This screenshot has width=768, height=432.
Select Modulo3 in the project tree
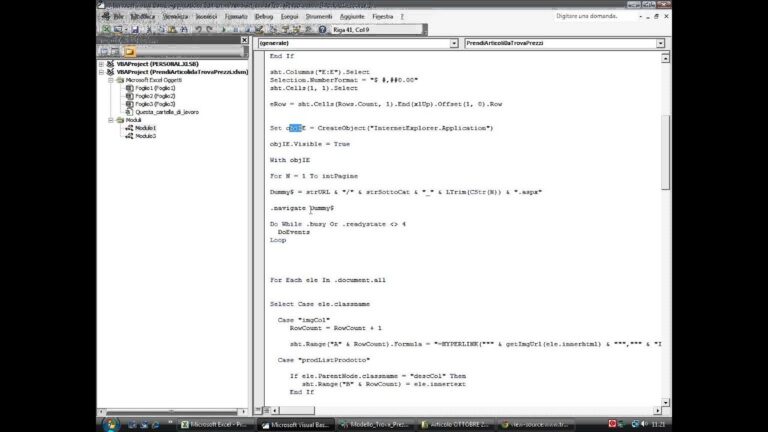coord(145,136)
